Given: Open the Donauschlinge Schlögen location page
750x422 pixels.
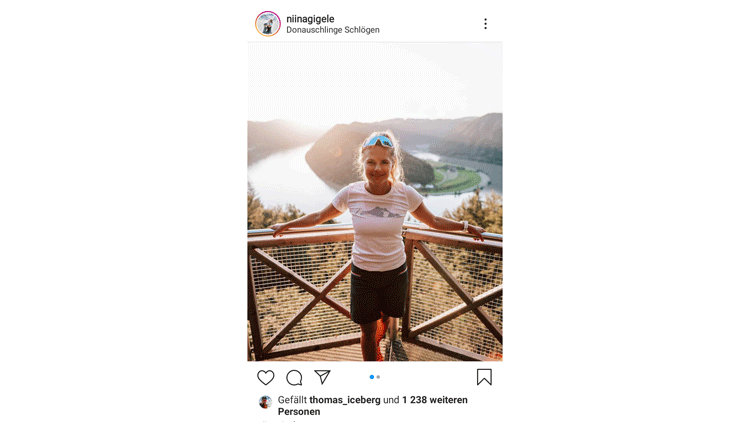Looking at the screenshot, I should [x=333, y=30].
